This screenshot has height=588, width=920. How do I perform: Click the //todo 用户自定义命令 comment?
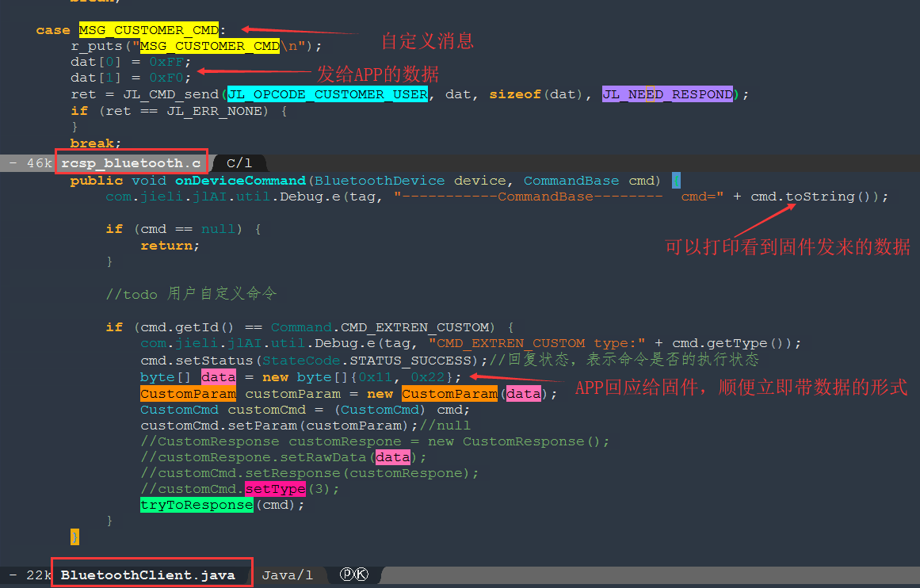click(x=191, y=293)
